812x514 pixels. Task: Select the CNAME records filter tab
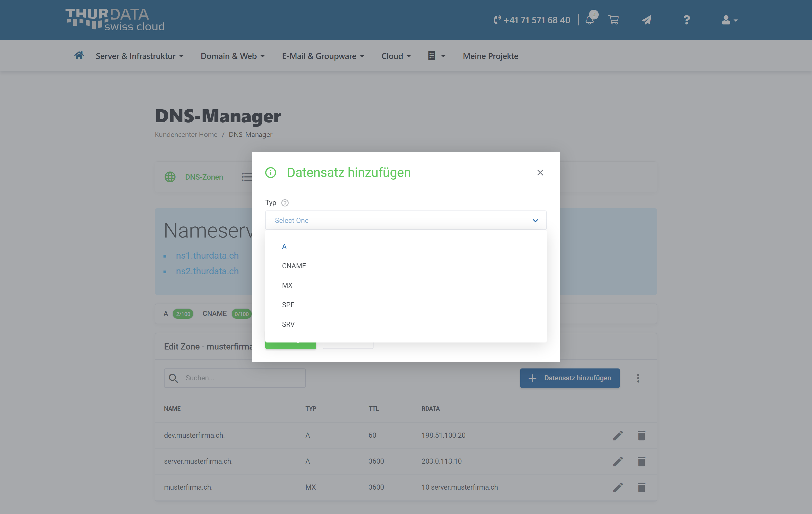[x=227, y=314]
